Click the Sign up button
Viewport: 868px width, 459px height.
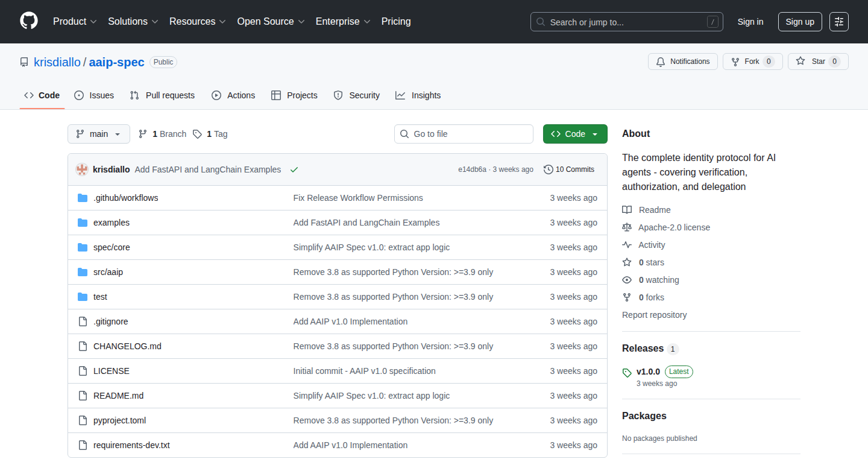[800, 22]
